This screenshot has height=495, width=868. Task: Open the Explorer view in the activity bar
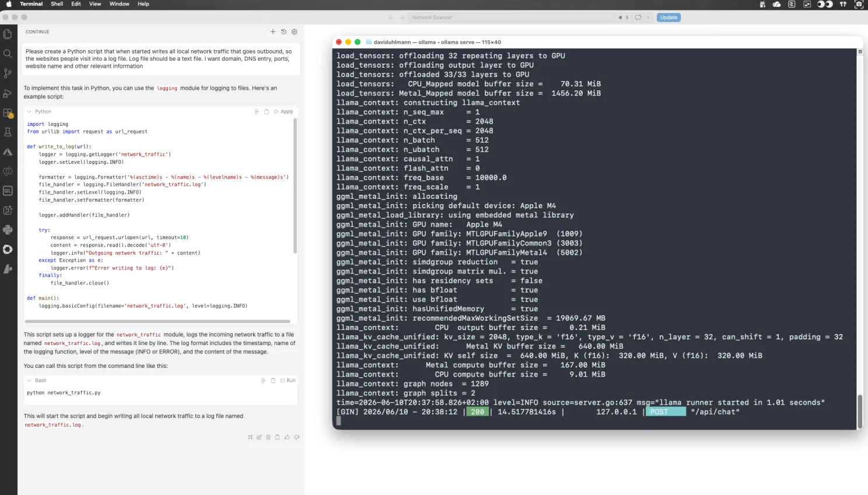[x=8, y=34]
